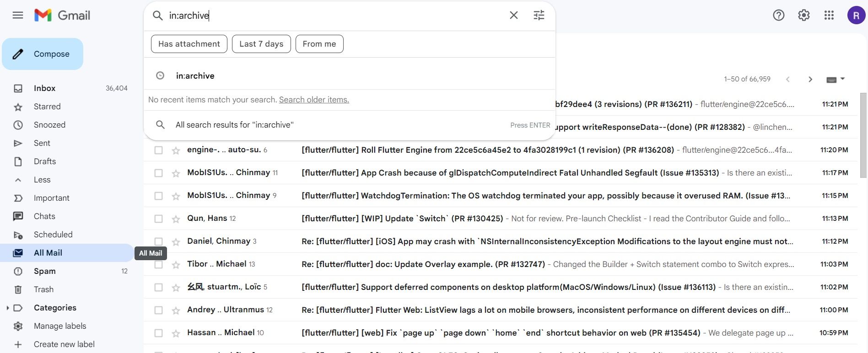
Task: Expand the Categories label group
Action: [x=8, y=308]
